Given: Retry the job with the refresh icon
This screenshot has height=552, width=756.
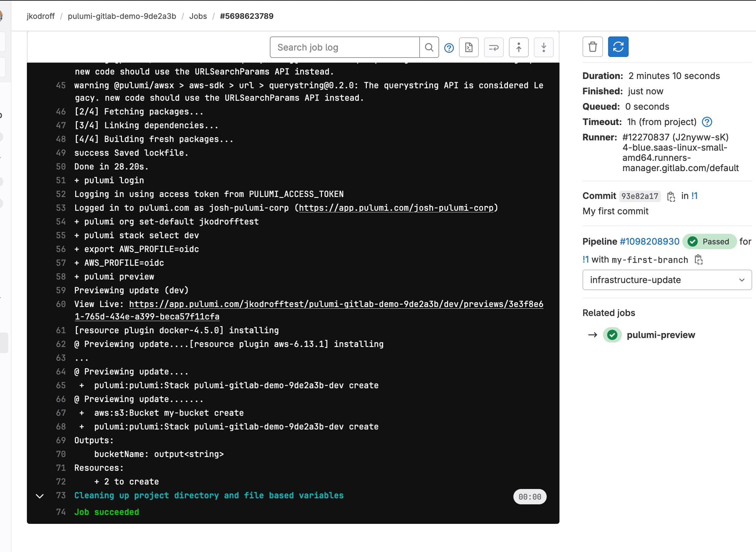Looking at the screenshot, I should tap(618, 47).
